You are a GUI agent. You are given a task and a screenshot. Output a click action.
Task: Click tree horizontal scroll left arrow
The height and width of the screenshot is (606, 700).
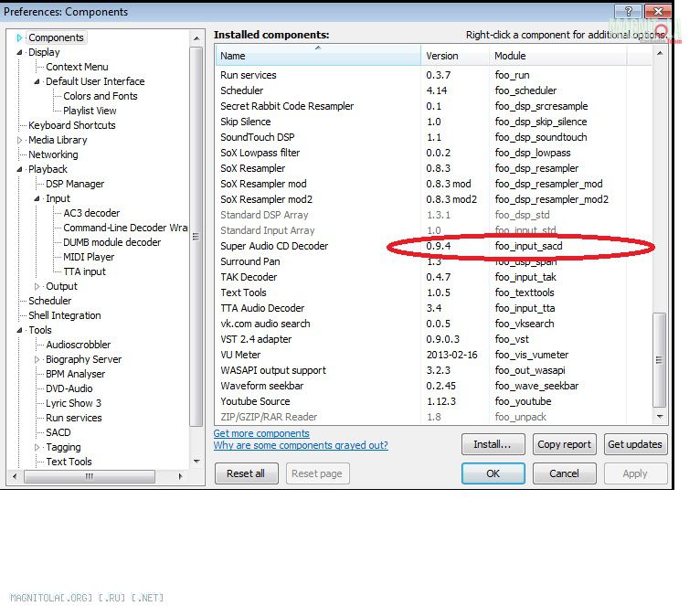pos(15,477)
